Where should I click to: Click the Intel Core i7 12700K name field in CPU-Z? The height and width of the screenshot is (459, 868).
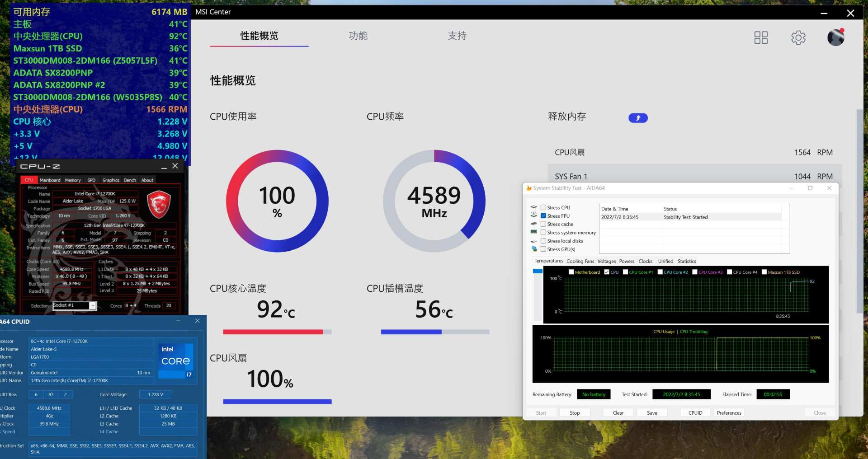95,194
